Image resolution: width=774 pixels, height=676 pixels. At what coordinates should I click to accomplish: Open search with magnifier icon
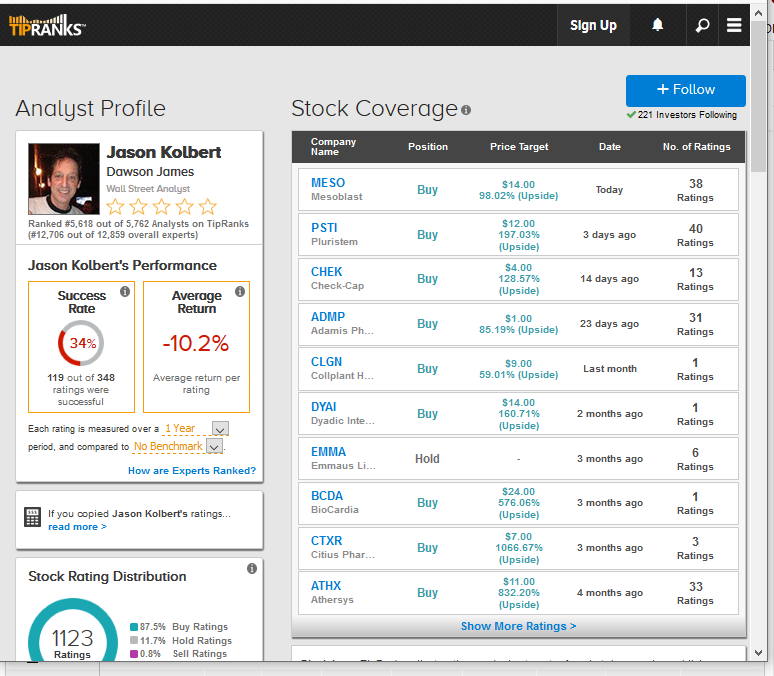[702, 25]
